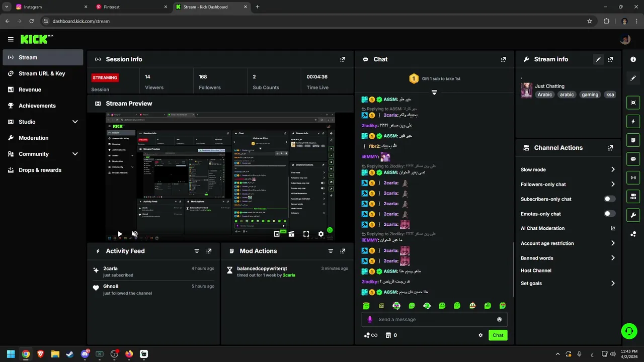Toggle activity feed lightning widget in right rail
644x362 pixels.
click(633, 121)
